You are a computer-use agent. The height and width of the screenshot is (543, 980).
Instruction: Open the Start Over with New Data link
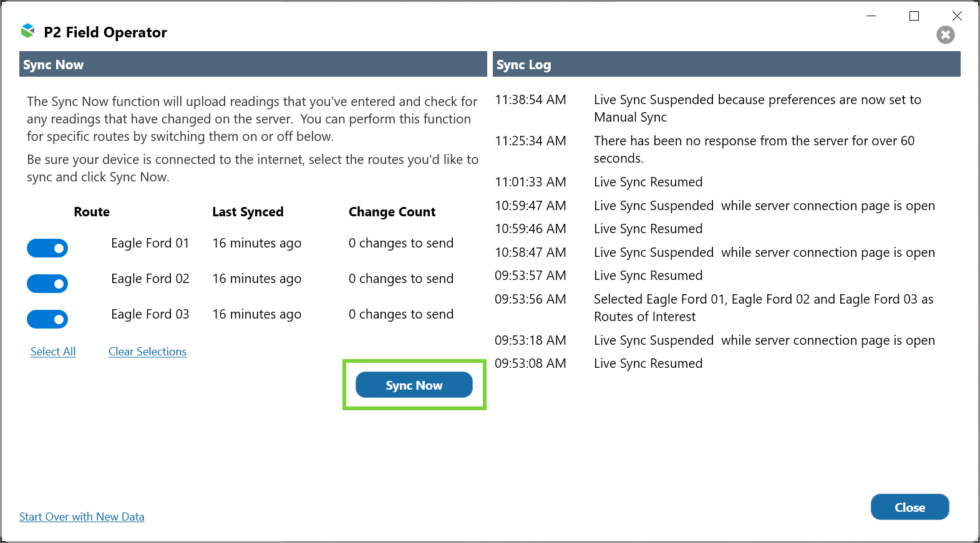[x=82, y=517]
